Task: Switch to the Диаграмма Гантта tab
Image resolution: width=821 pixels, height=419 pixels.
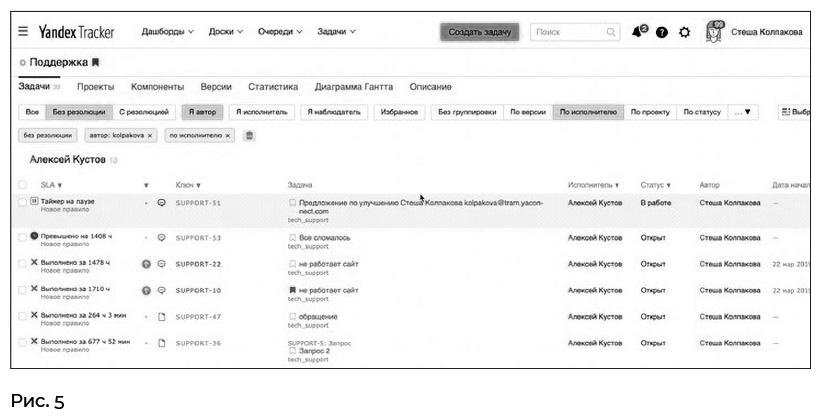Action: [x=353, y=87]
